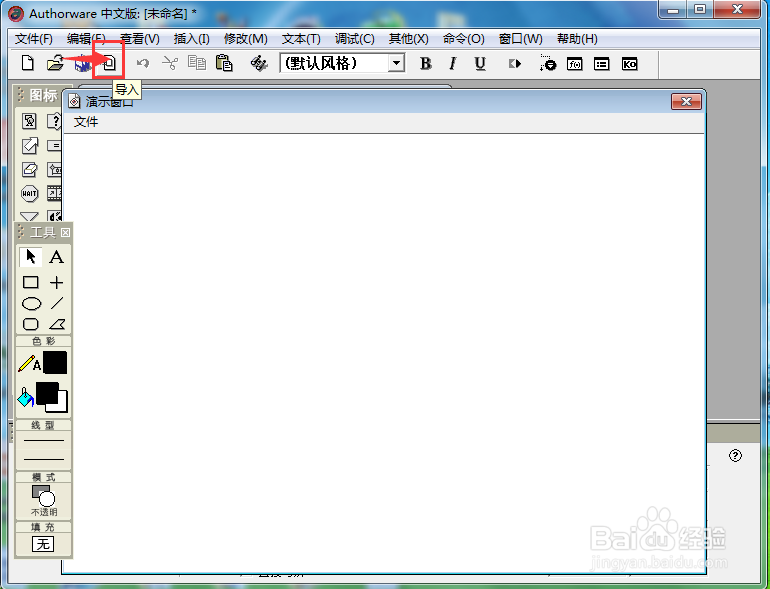Click the help question mark icon
The height and width of the screenshot is (589, 770).
pyautogui.click(x=735, y=455)
